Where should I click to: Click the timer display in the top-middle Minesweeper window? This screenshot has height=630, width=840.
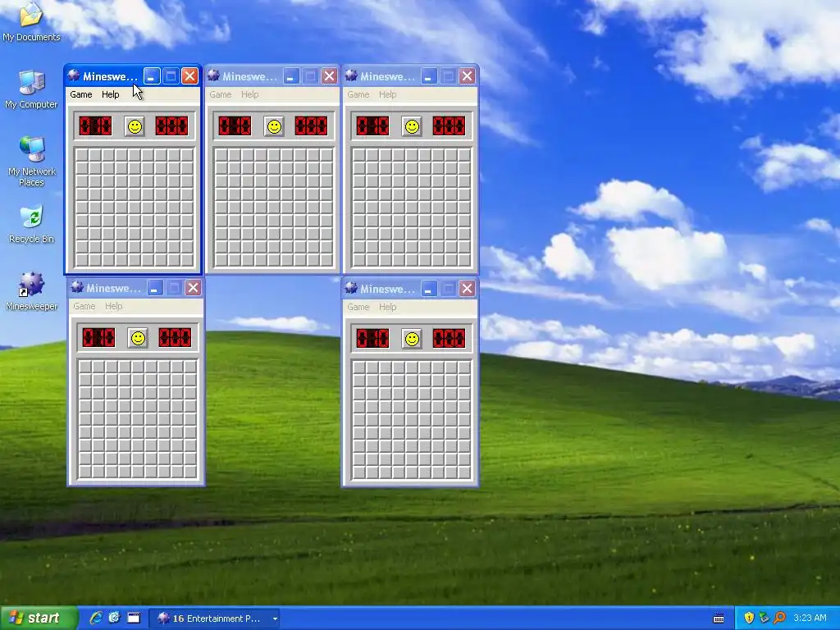[311, 126]
